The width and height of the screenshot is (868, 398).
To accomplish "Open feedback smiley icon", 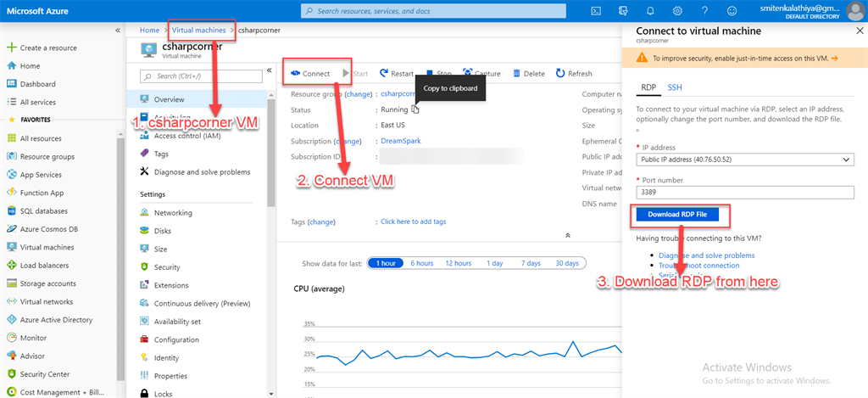I will 732,10.
